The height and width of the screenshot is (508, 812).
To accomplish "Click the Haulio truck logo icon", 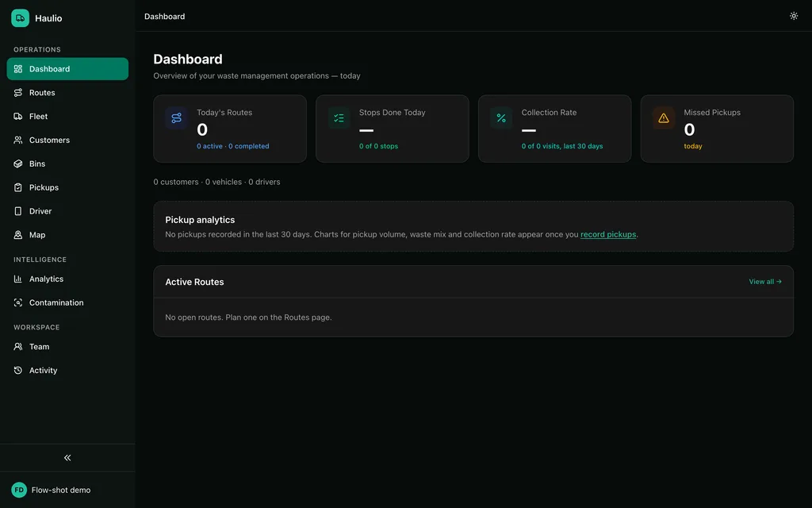I will tap(20, 18).
